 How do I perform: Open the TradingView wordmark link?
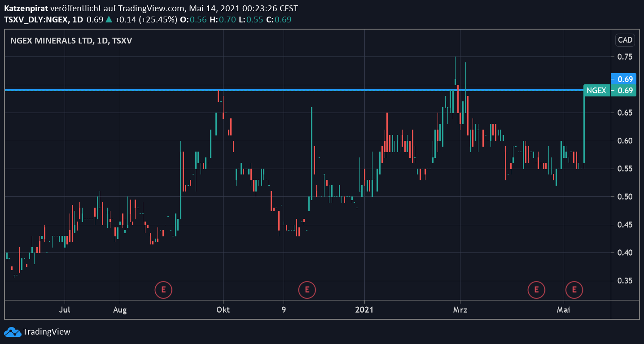tap(47, 332)
